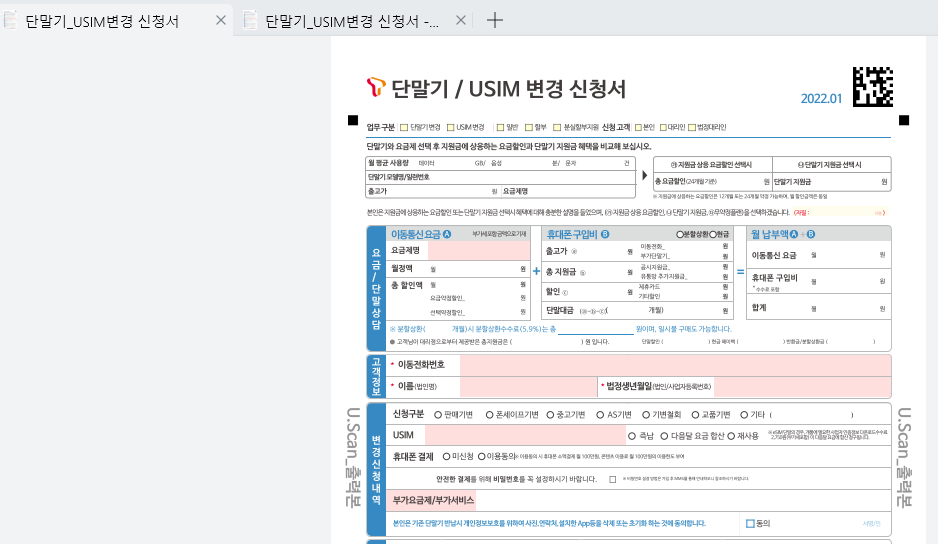
Task: Click the 월정액 row label
Action: [x=402, y=268]
